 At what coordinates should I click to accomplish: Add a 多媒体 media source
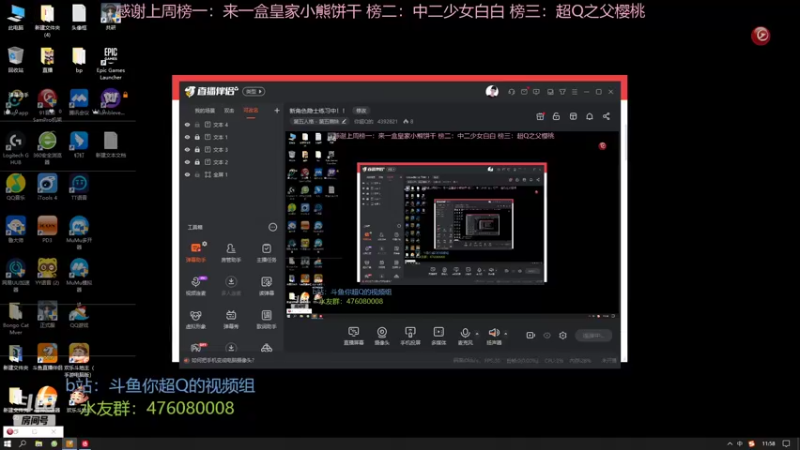(438, 336)
